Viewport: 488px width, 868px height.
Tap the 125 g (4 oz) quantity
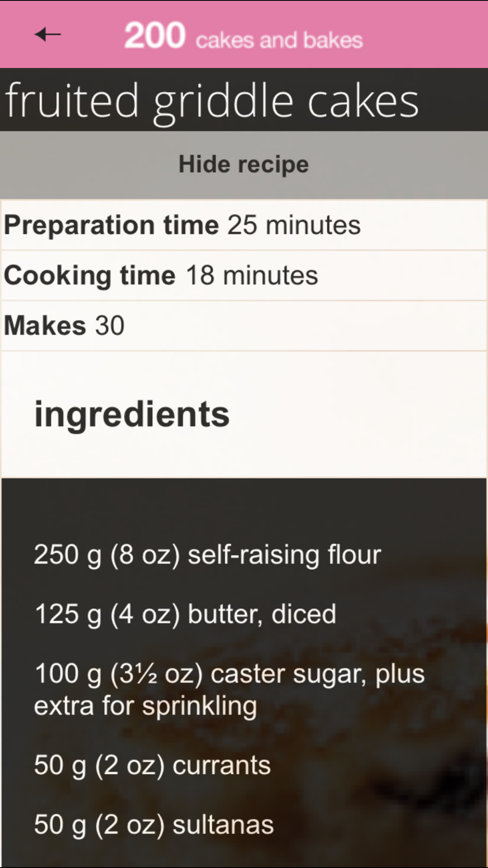[x=107, y=614]
